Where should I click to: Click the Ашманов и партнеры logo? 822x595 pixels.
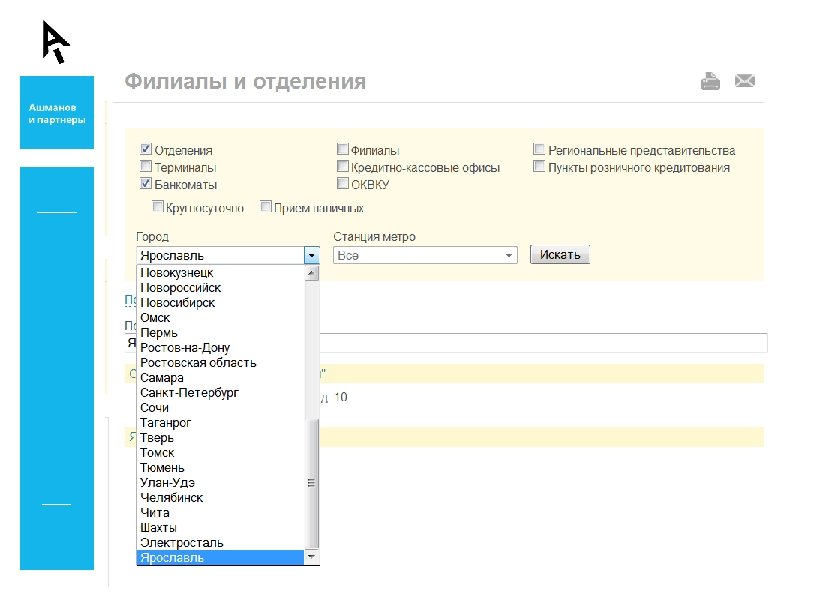56,113
